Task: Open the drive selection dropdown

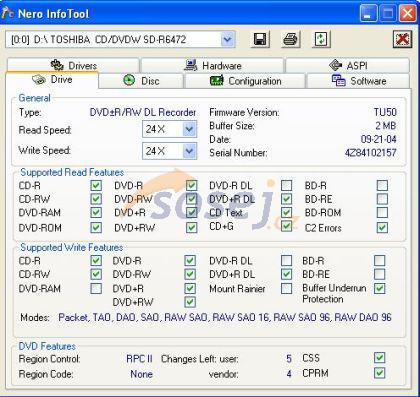Action: click(x=227, y=40)
